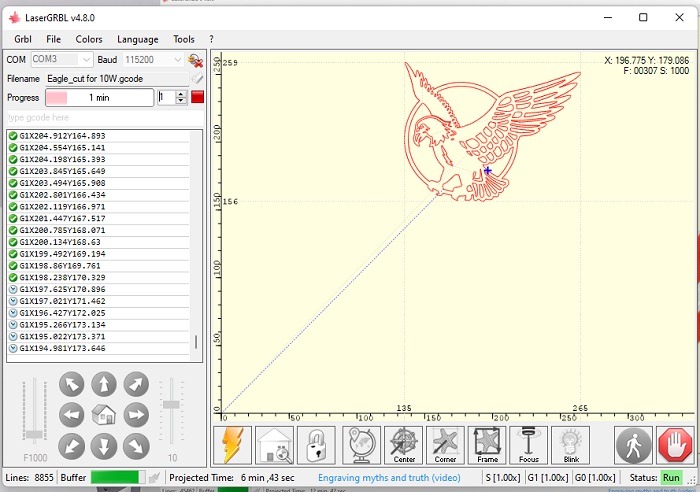The height and width of the screenshot is (492, 700).
Task: Expand the Baud rate dropdown
Action: click(179, 60)
